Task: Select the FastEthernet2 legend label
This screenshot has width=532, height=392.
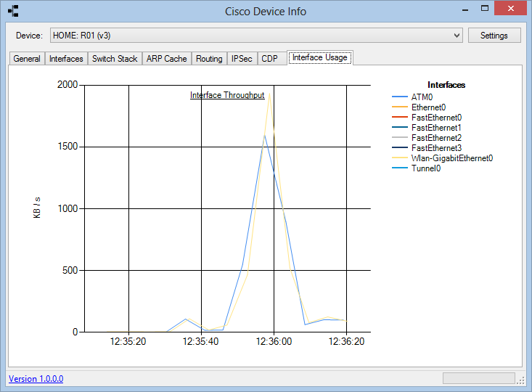Action: click(x=437, y=138)
